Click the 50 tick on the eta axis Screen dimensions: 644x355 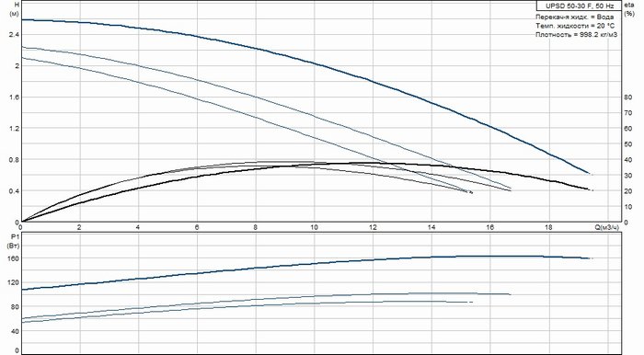627,144
